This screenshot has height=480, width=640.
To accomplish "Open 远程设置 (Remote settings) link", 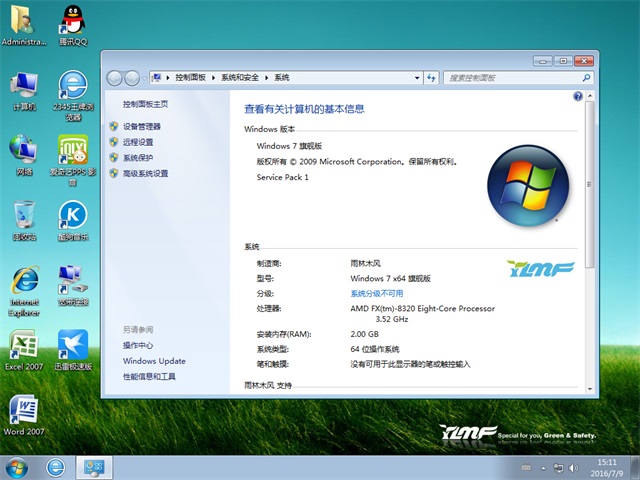I will point(138,142).
